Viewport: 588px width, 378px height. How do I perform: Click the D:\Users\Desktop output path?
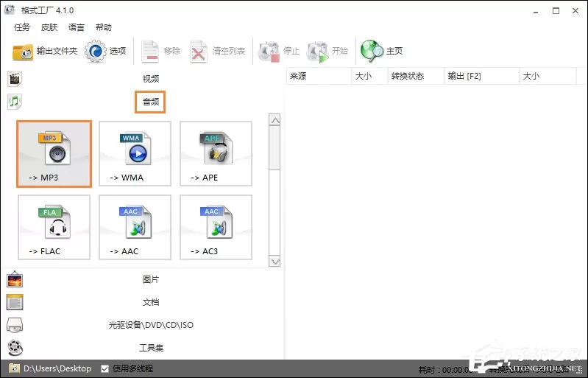57,368
